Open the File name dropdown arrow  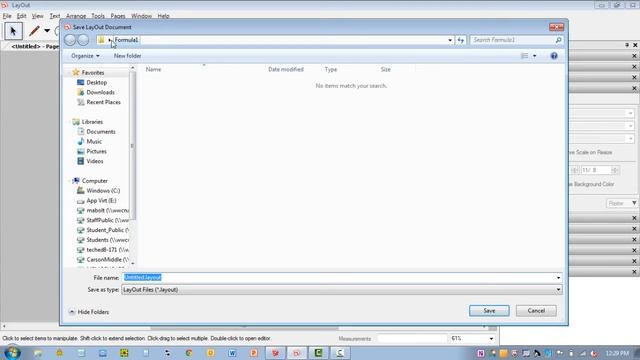tap(558, 278)
